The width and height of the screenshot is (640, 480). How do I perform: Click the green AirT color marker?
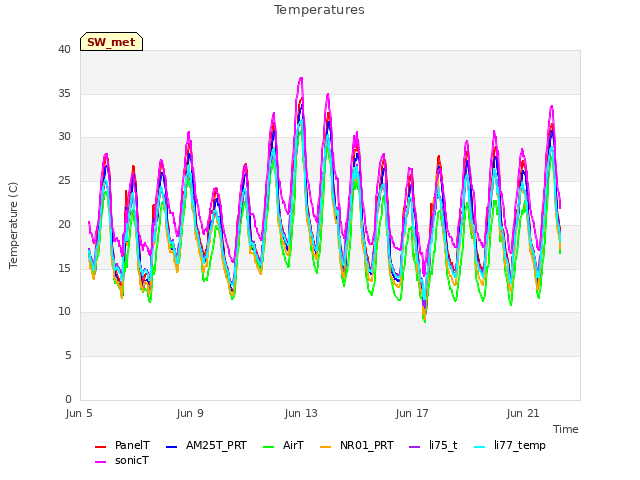269,447
